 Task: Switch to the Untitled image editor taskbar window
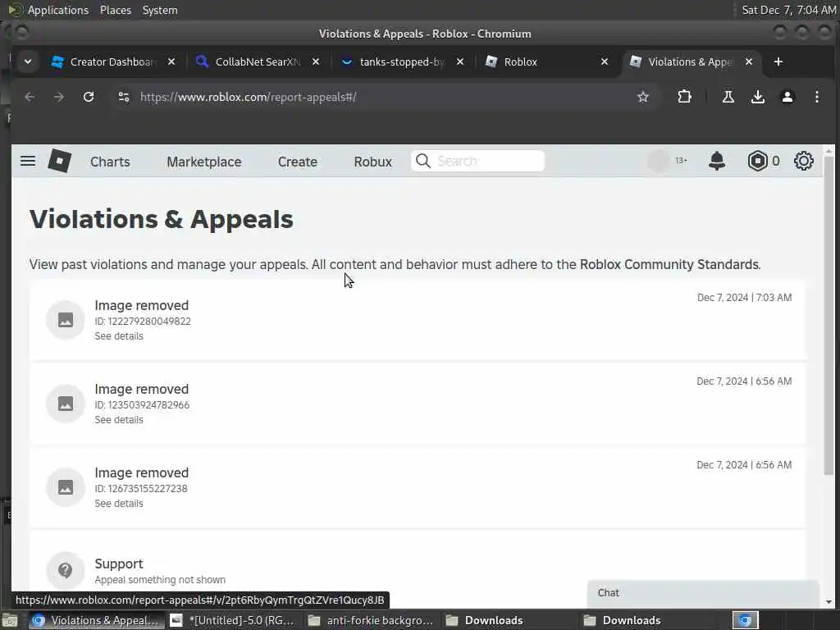pos(233,620)
